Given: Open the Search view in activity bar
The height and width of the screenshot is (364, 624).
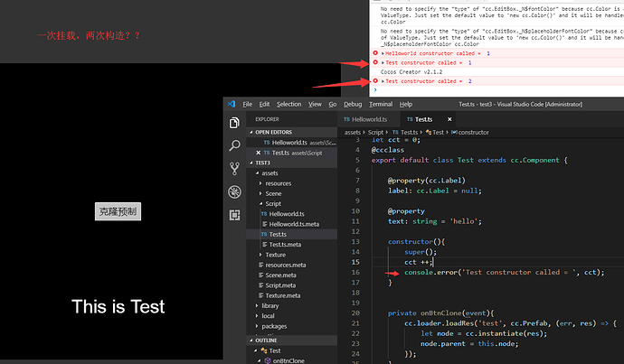Looking at the screenshot, I should [234, 145].
